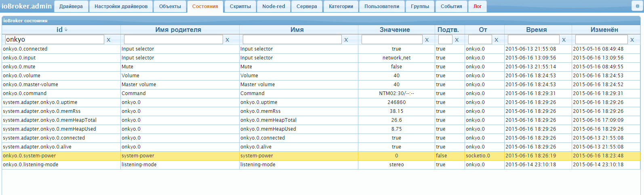The image size is (644, 195).
Task: Open the Скрипты tab
Action: [240, 6]
